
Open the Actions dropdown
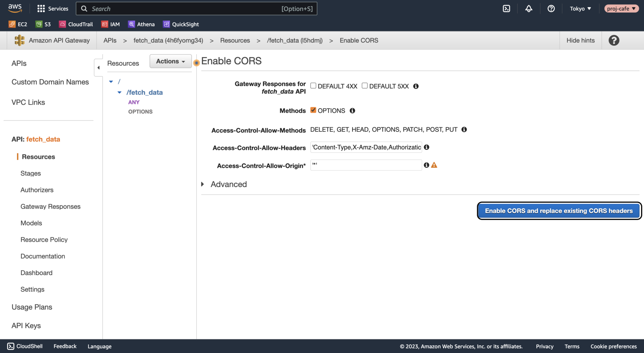pyautogui.click(x=170, y=61)
